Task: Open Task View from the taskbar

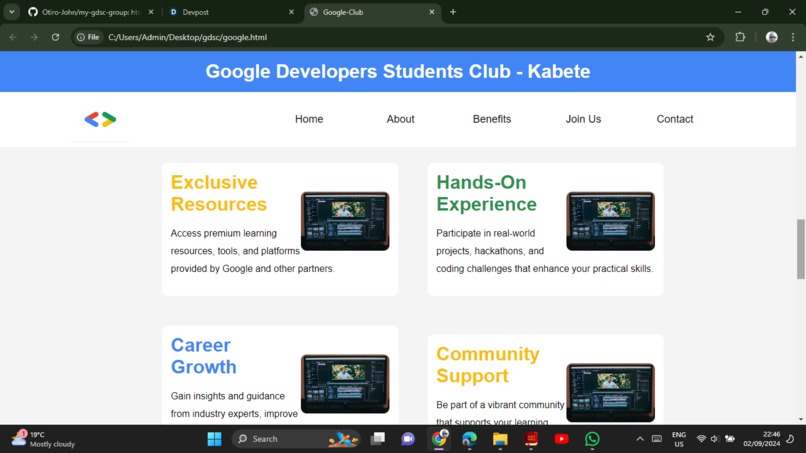Action: [378, 439]
